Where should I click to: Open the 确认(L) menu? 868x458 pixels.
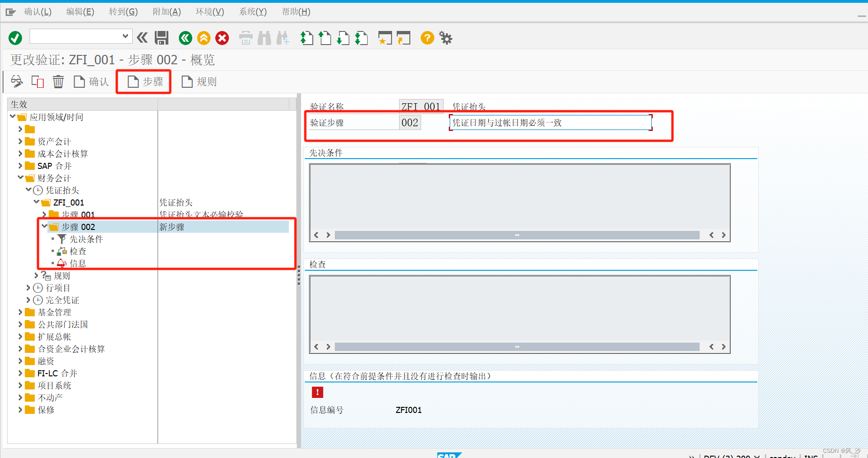[38, 12]
